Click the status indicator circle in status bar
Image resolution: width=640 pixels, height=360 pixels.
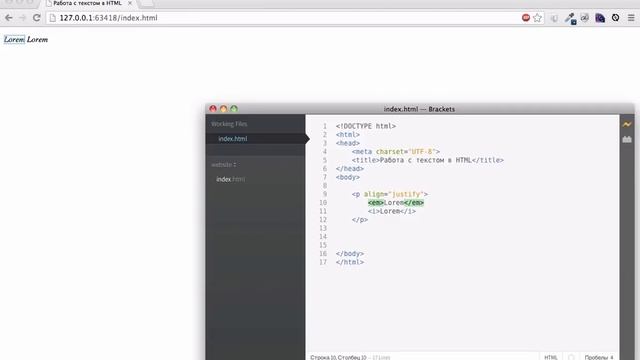(x=571, y=358)
